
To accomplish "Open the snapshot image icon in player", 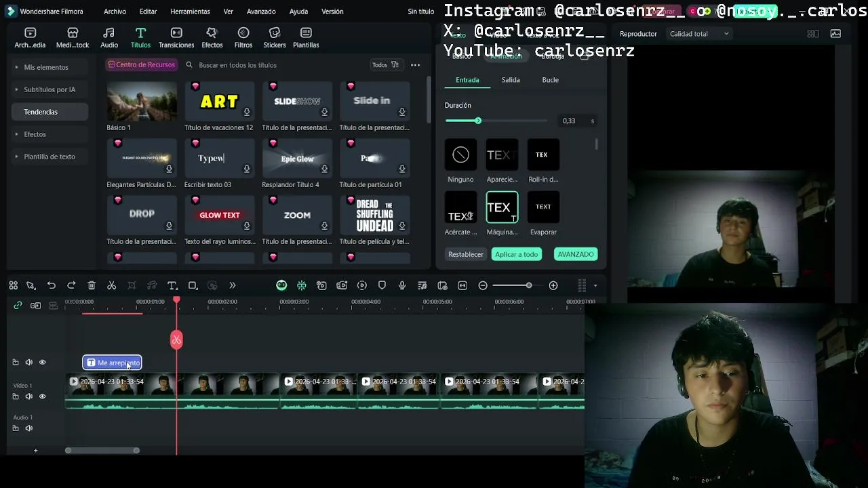I will click(x=835, y=34).
